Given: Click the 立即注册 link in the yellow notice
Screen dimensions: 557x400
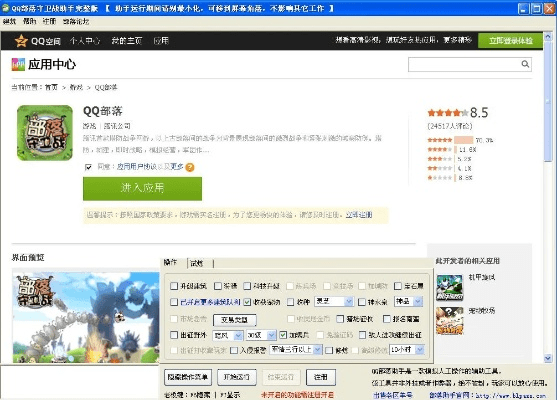Looking at the screenshot, I should (x=359, y=215).
